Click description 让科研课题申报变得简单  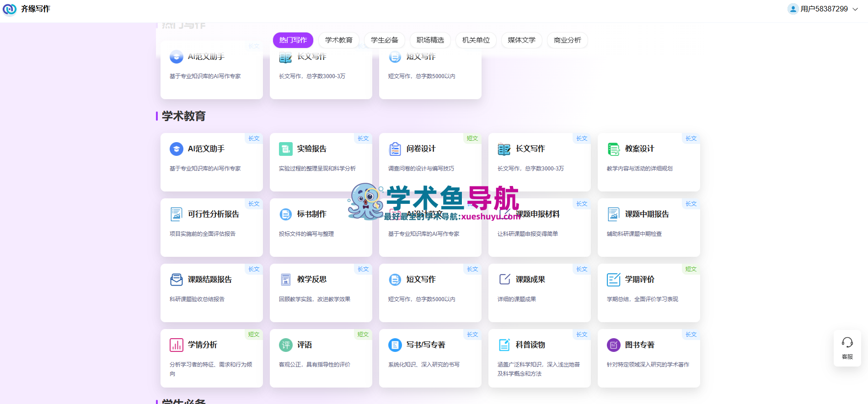click(x=528, y=234)
